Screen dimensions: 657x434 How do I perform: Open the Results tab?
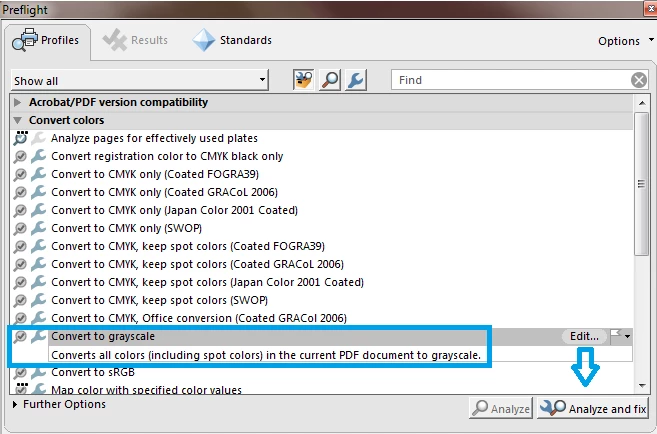(135, 41)
